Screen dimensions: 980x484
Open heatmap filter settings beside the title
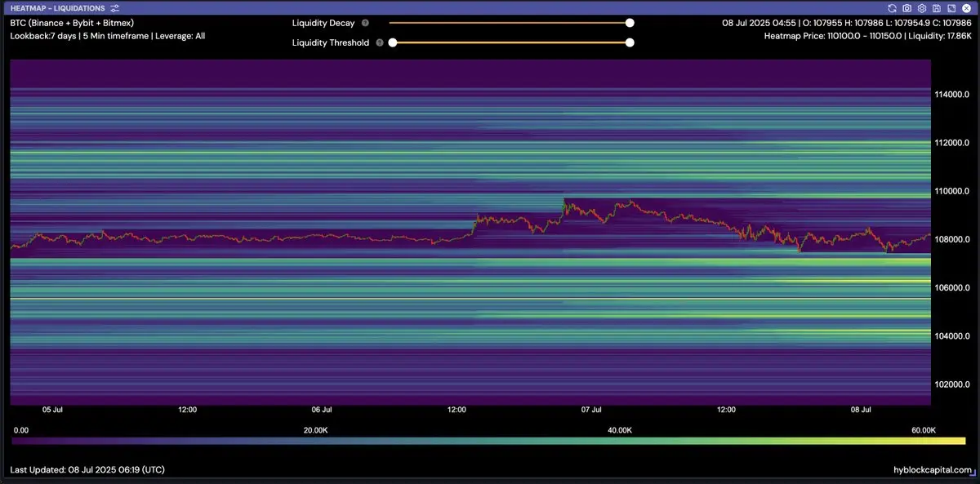pyautogui.click(x=115, y=8)
